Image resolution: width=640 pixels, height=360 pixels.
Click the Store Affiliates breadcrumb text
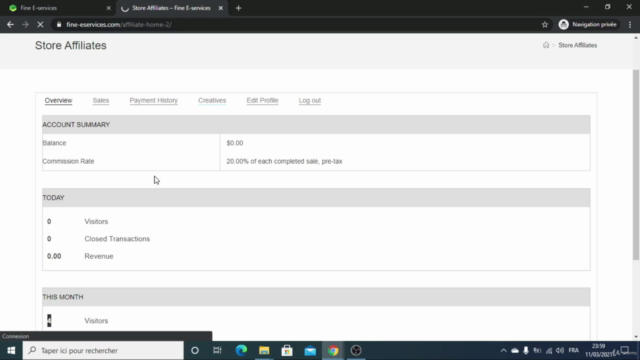coord(578,45)
